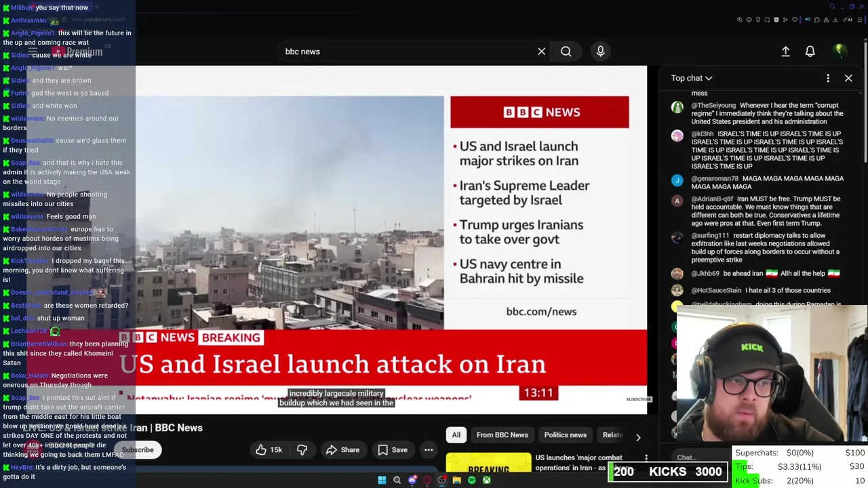The width and height of the screenshot is (868, 488).
Task: Click the upload arrow icon in YouTube header
Action: click(785, 52)
